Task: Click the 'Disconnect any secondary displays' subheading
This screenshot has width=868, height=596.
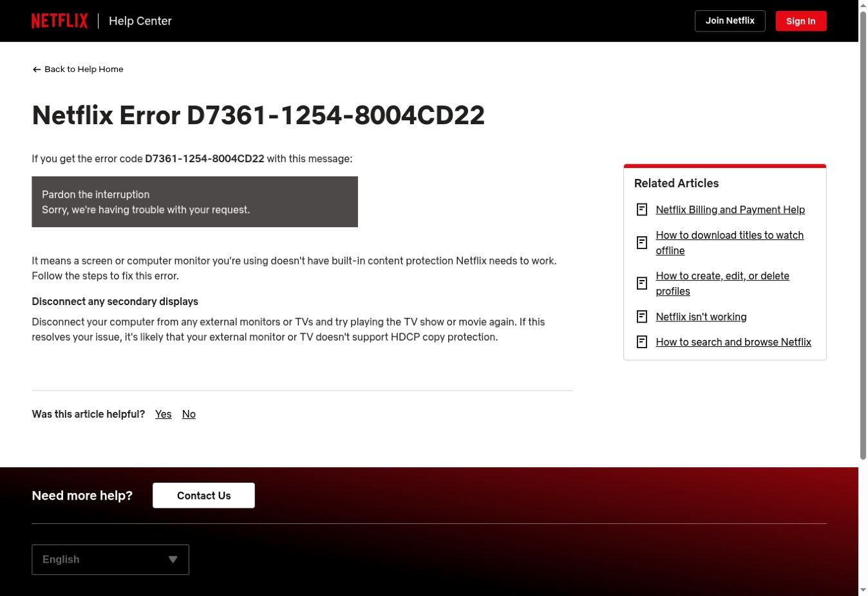Action: coord(115,301)
